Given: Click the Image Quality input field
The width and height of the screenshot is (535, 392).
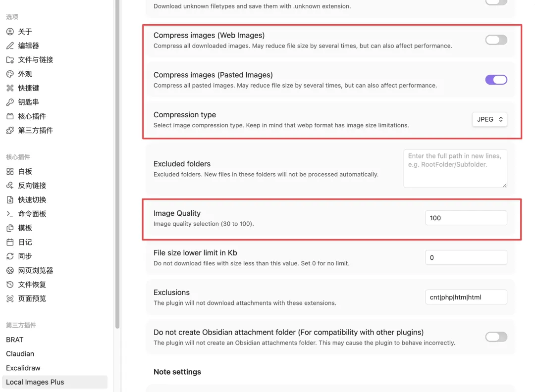Looking at the screenshot, I should (466, 218).
